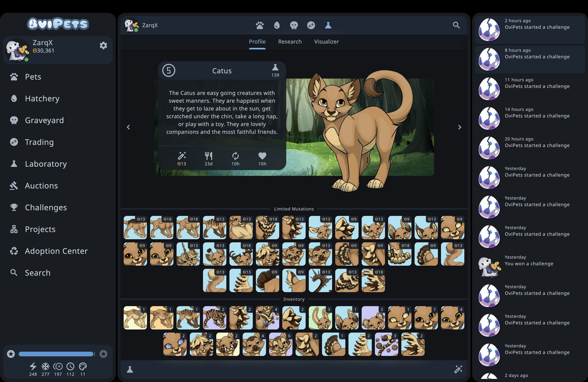
Task: Click the bottom-left flask icon in the Catus panel
Action: 130,369
